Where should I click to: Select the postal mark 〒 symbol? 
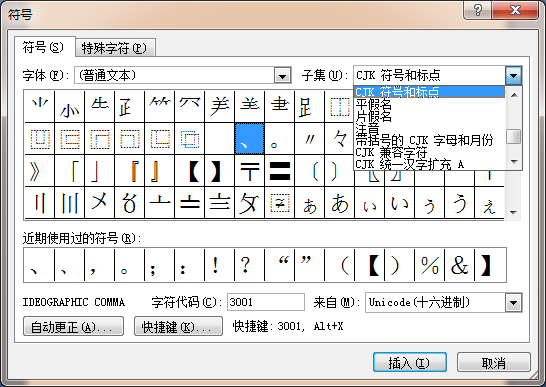(x=249, y=171)
